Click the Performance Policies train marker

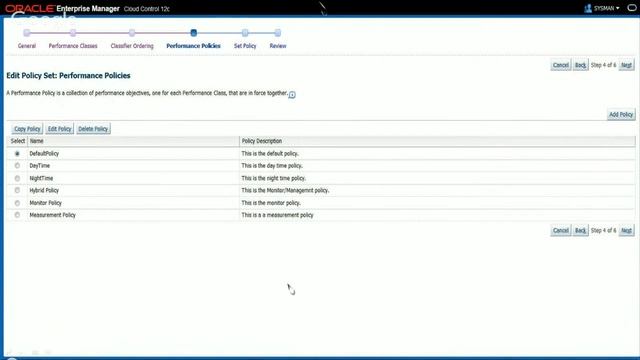tap(193, 33)
